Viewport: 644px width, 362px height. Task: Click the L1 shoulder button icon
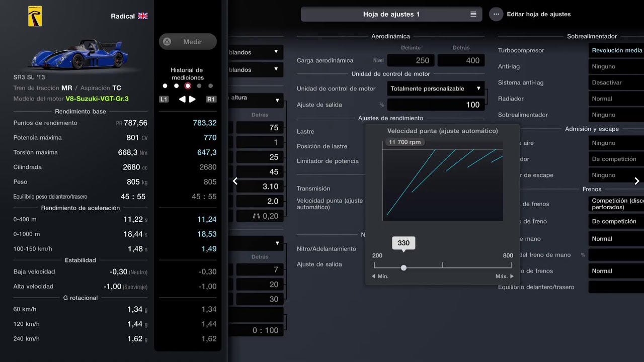pos(164,100)
